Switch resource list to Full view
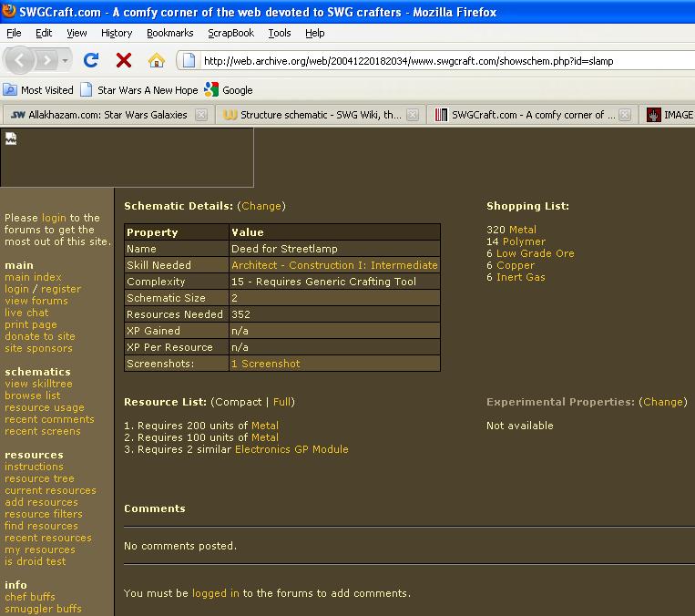The width and height of the screenshot is (695, 616). click(282, 402)
